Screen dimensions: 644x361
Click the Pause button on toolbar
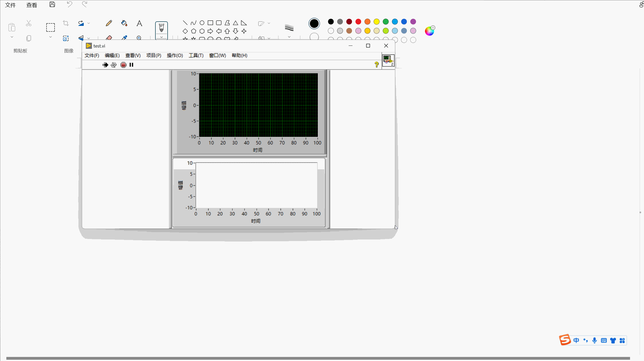[131, 65]
